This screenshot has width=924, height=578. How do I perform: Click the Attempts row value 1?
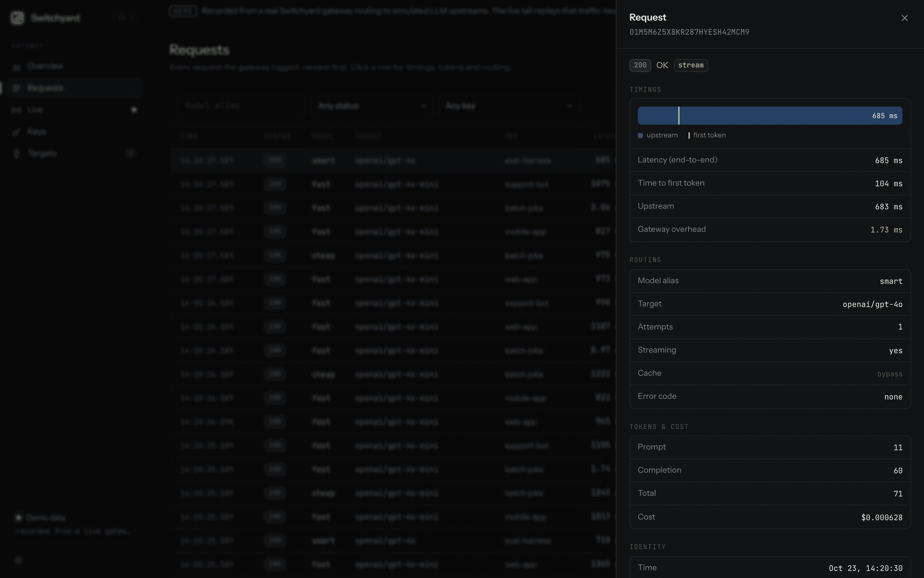click(900, 327)
